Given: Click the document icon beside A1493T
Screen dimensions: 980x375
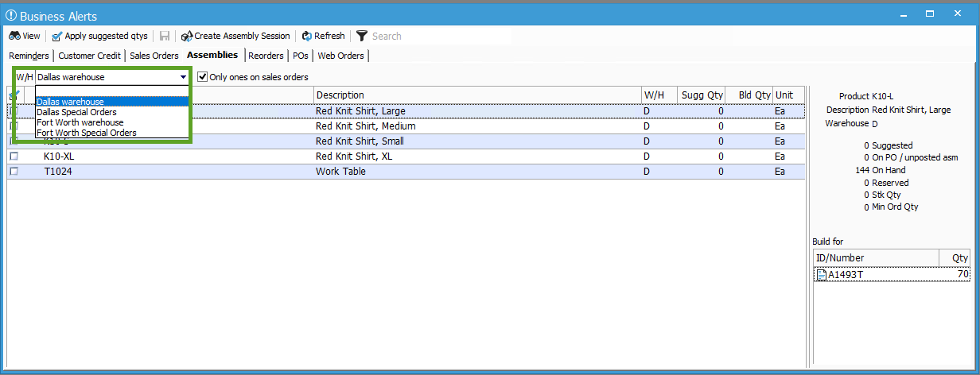Looking at the screenshot, I should (x=822, y=275).
